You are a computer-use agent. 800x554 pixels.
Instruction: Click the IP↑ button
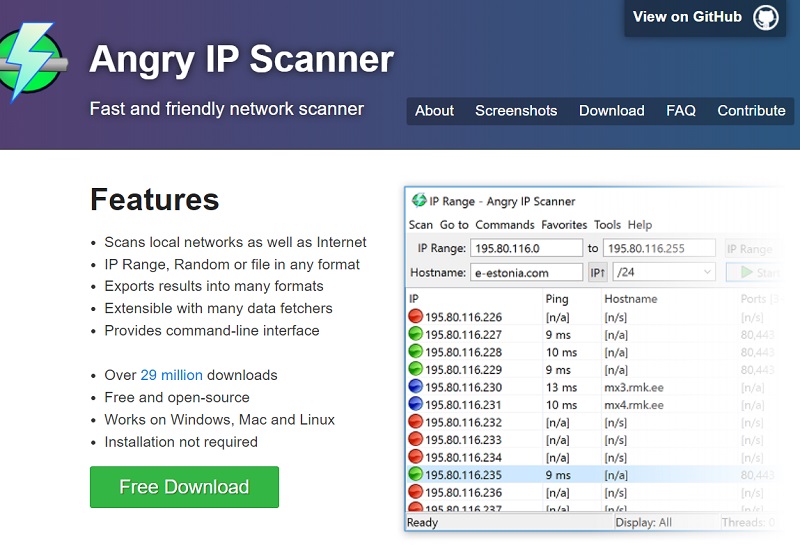point(597,272)
